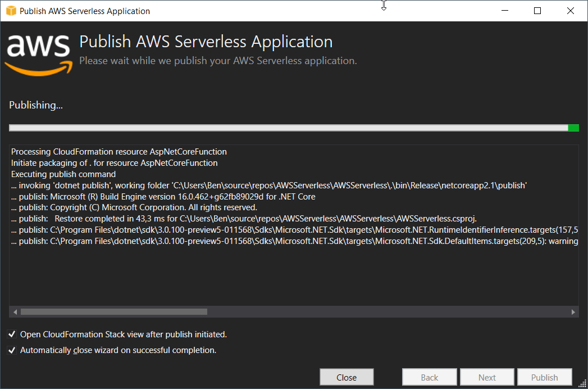The width and height of the screenshot is (588, 389).
Task: Uncheck Open CloudFormation Stack view after publish
Action: (x=12, y=334)
